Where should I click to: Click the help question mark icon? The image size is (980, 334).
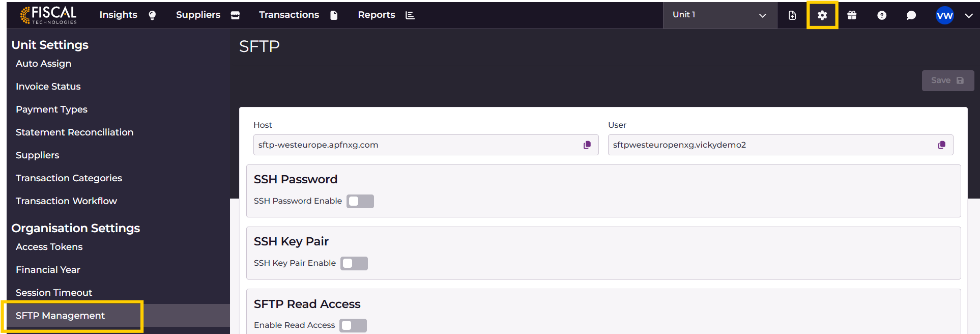(882, 15)
